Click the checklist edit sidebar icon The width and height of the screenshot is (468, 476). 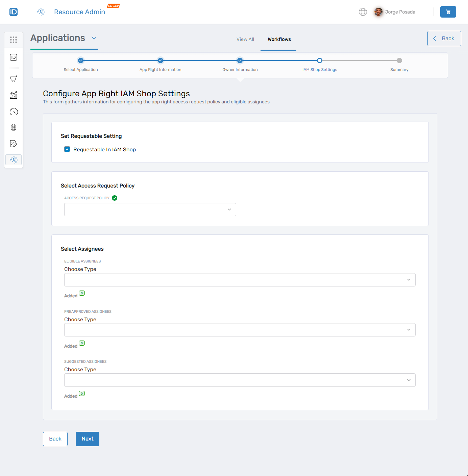coord(14,144)
